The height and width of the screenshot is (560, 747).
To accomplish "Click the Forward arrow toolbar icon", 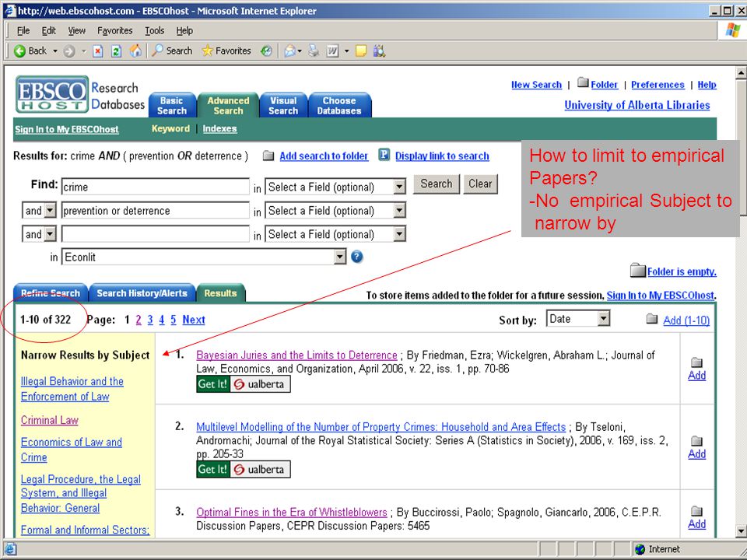I will pyautogui.click(x=69, y=51).
